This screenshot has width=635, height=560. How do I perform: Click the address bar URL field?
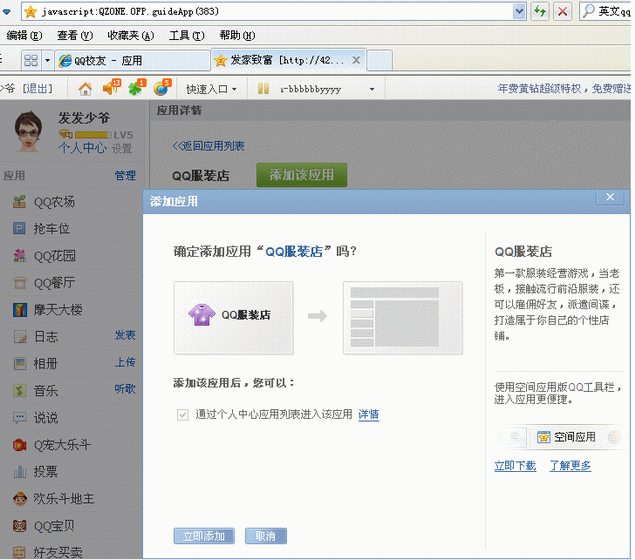(275, 11)
